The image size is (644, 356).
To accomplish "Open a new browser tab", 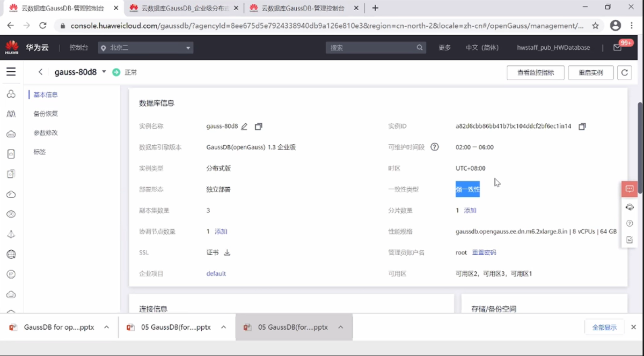I will [x=375, y=8].
